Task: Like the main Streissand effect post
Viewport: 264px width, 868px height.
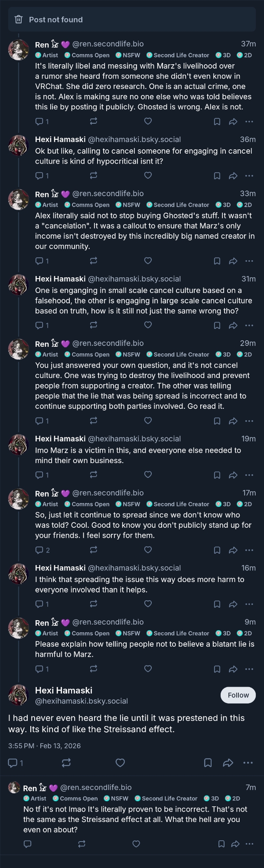Action: tap(120, 763)
